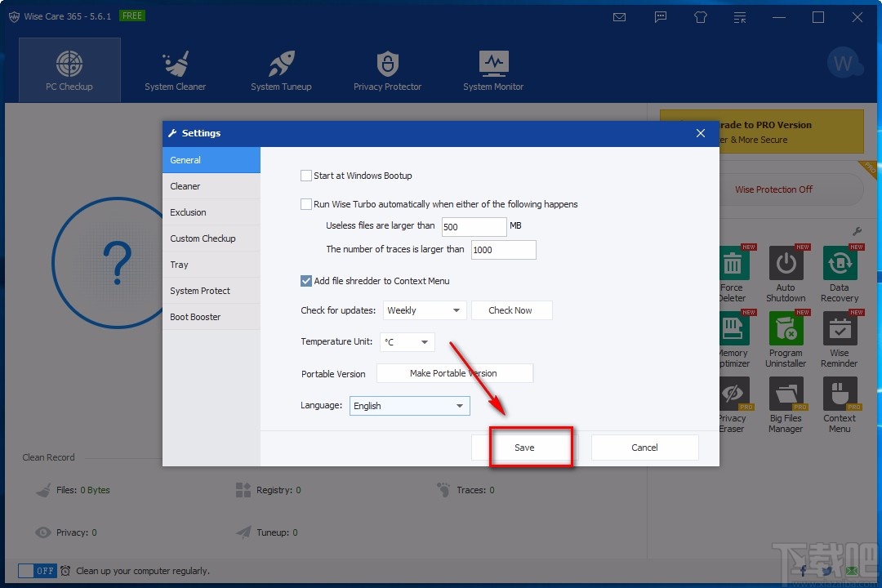882x588 pixels.
Task: Enable Run Wise Turbo automatically checkbox
Action: tap(306, 204)
